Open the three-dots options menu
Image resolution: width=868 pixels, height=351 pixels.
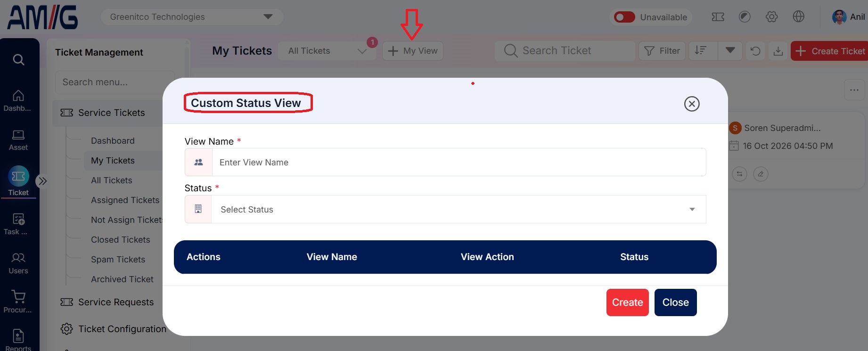coord(854,90)
